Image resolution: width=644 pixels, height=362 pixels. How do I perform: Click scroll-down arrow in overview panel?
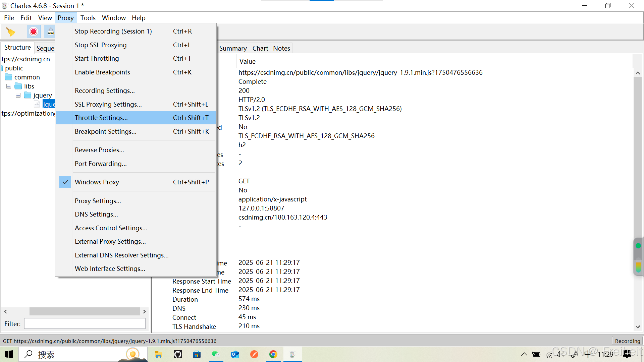[x=638, y=327]
